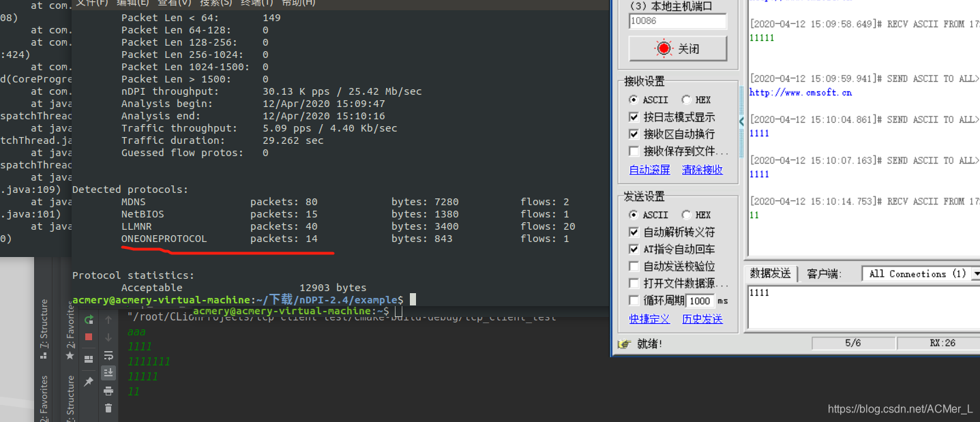The height and width of the screenshot is (422, 980).
Task: Enable 自动发送校验位 checkbox
Action: point(634,267)
